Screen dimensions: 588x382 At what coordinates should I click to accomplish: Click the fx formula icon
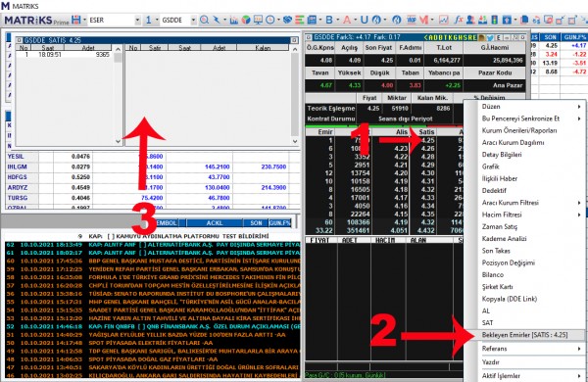(459, 20)
